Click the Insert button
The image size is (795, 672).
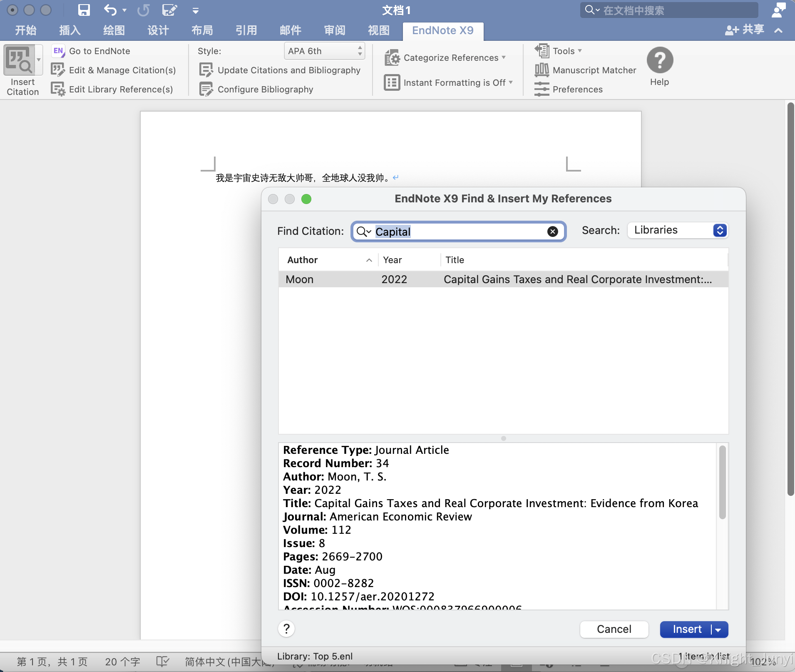[x=687, y=629]
